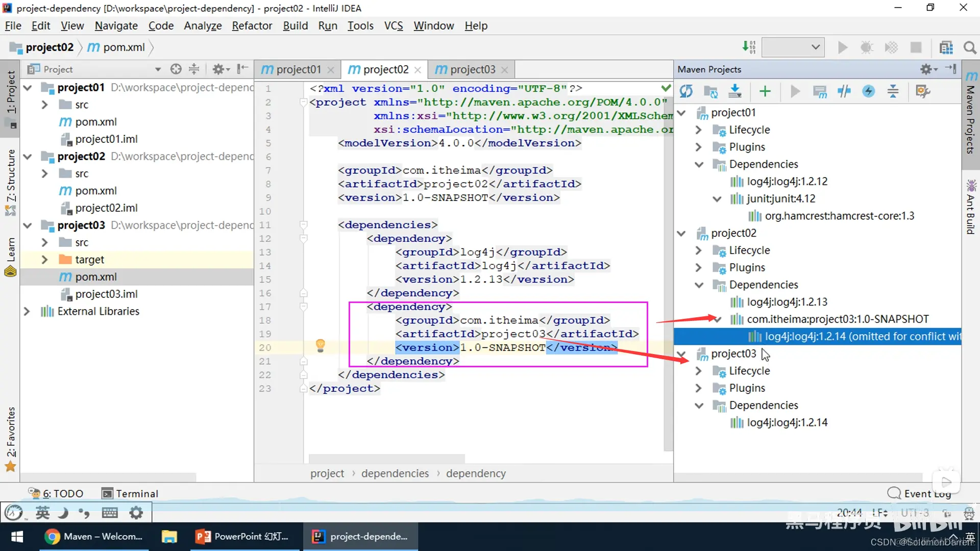This screenshot has width=980, height=551.
Task: Open PowerPoint from Windows taskbar
Action: tap(242, 536)
